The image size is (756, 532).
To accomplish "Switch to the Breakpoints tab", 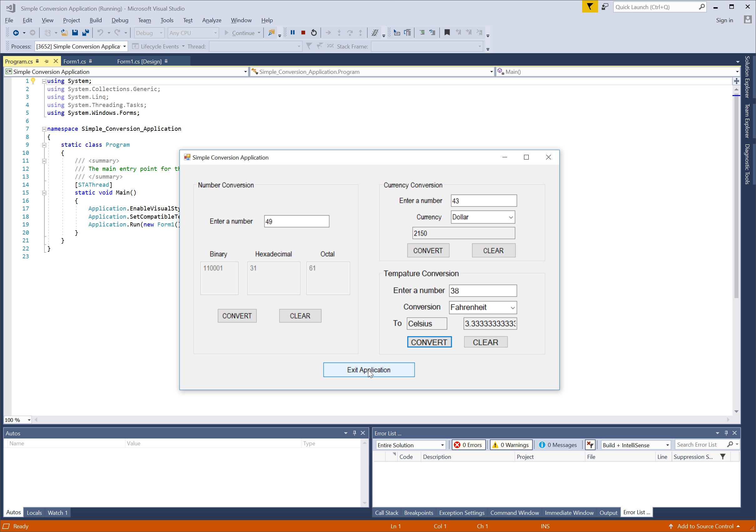I will click(x=419, y=513).
